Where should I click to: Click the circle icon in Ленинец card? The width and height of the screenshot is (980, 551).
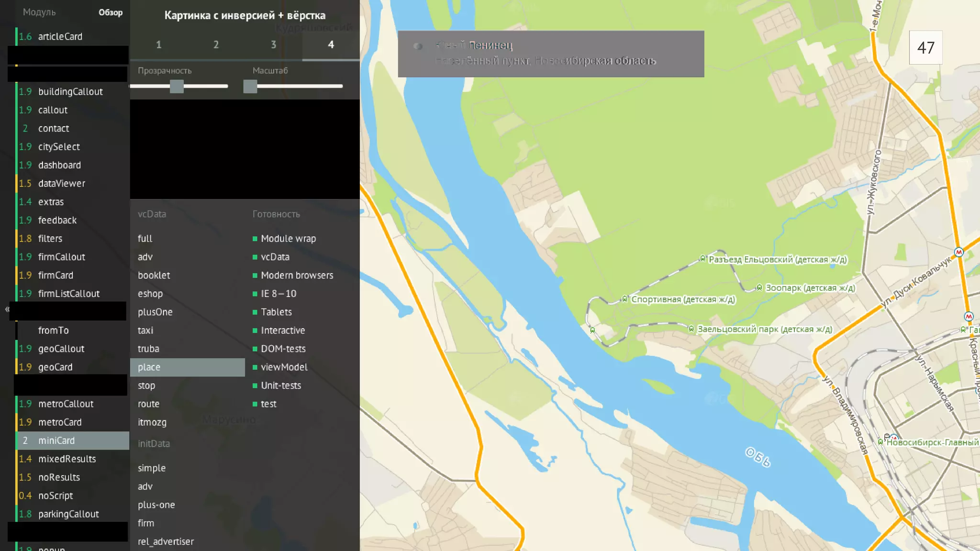(x=418, y=46)
